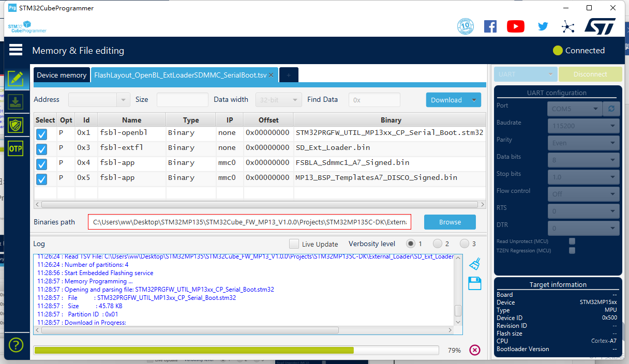This screenshot has width=629, height=364.
Task: Enable the Live Update checkbox
Action: (x=294, y=244)
